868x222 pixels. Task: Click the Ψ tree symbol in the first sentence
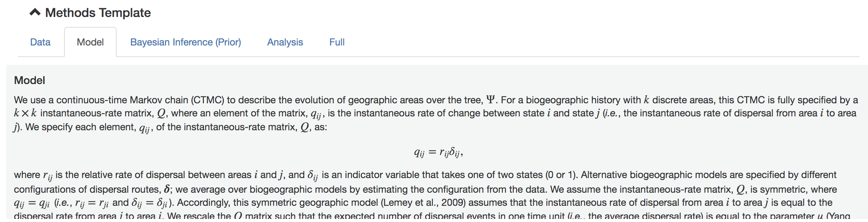click(490, 100)
